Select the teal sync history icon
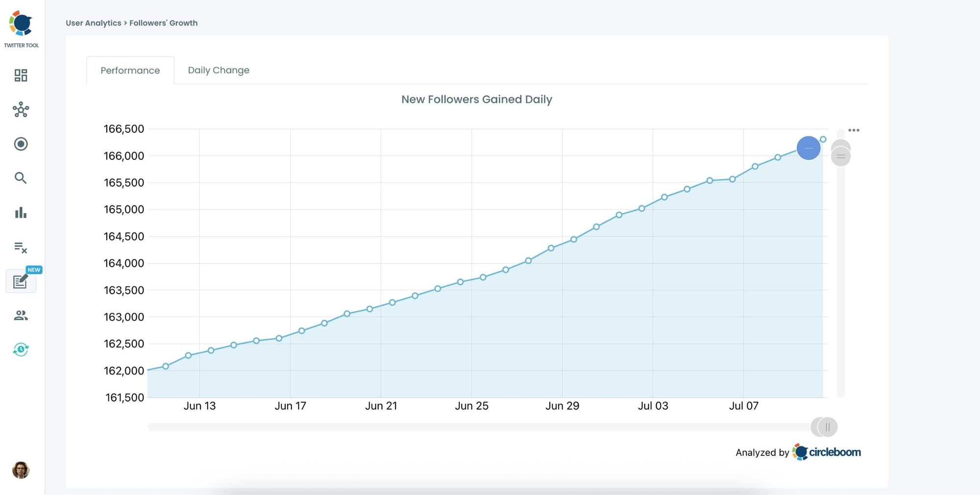Screen dimensions: 980x495 (x=21, y=350)
